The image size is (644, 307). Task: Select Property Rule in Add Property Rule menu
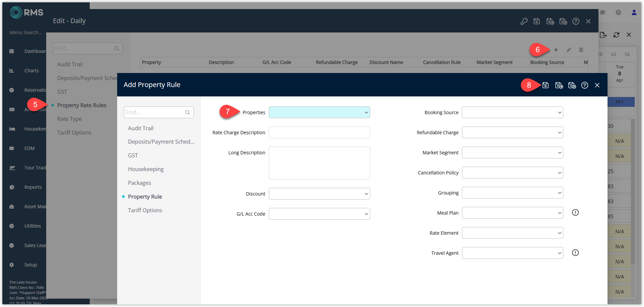pyautogui.click(x=145, y=197)
